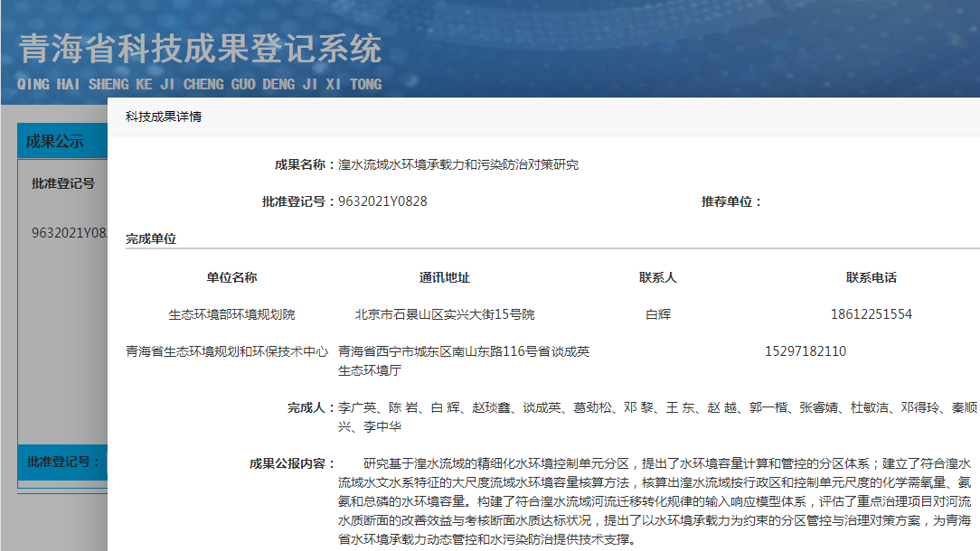Screen dimensions: 980x551
Task: Click the 青海省科技成果登记系统 site title
Action: (200, 50)
